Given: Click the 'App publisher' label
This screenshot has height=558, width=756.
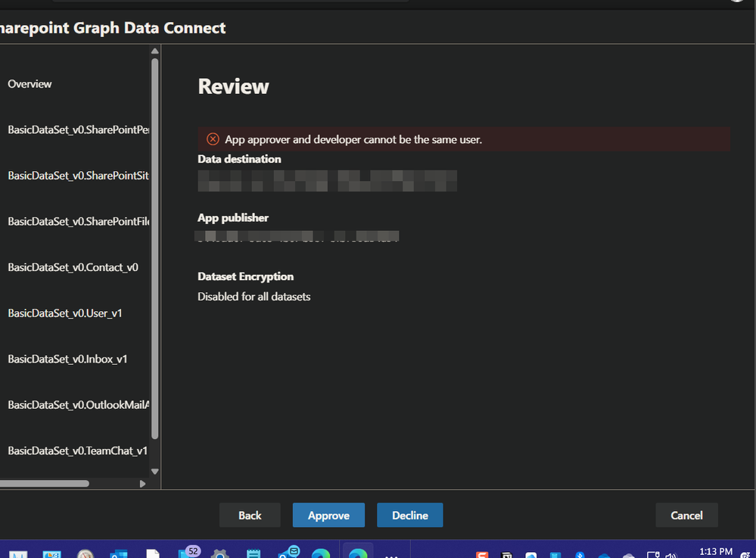Looking at the screenshot, I should [233, 218].
